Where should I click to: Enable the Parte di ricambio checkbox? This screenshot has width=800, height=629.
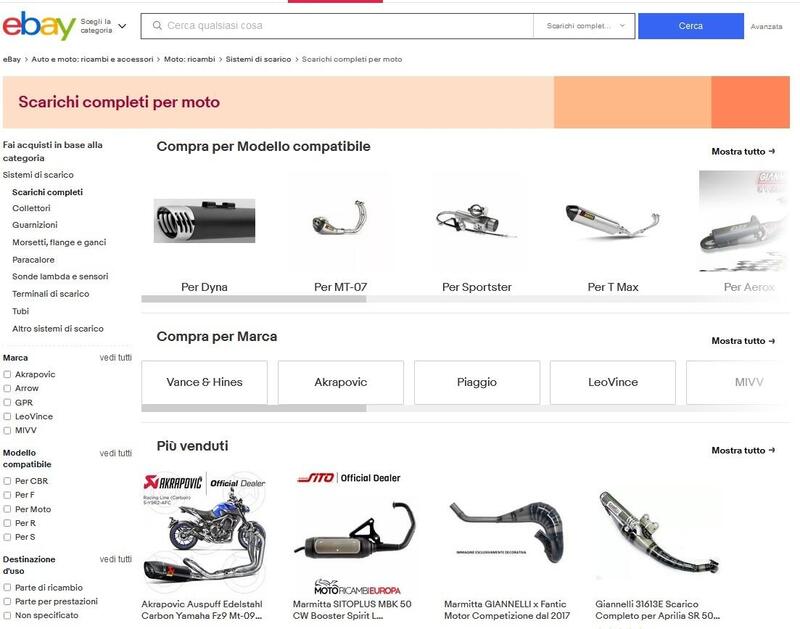point(7,587)
